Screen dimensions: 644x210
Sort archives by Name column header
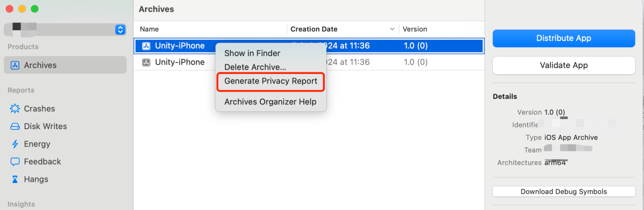coord(149,29)
